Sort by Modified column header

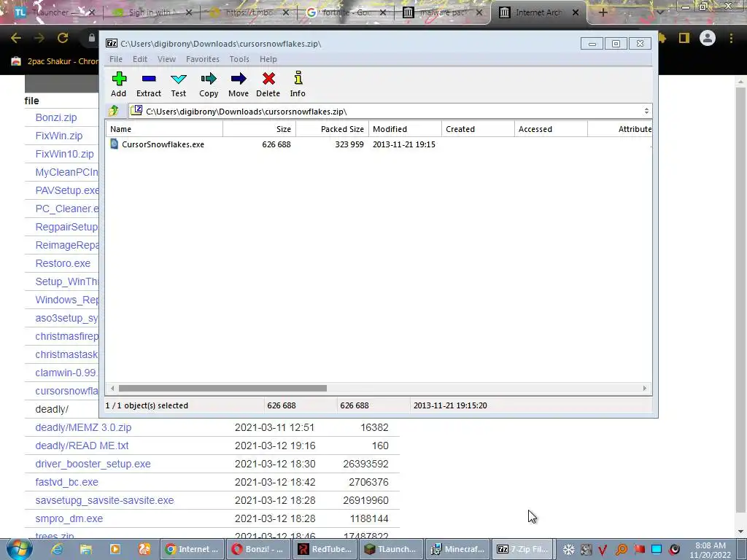(x=405, y=129)
